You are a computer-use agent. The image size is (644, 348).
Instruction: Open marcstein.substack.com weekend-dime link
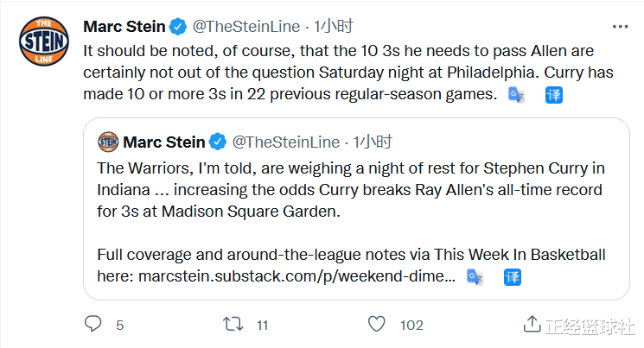pyautogui.click(x=297, y=276)
